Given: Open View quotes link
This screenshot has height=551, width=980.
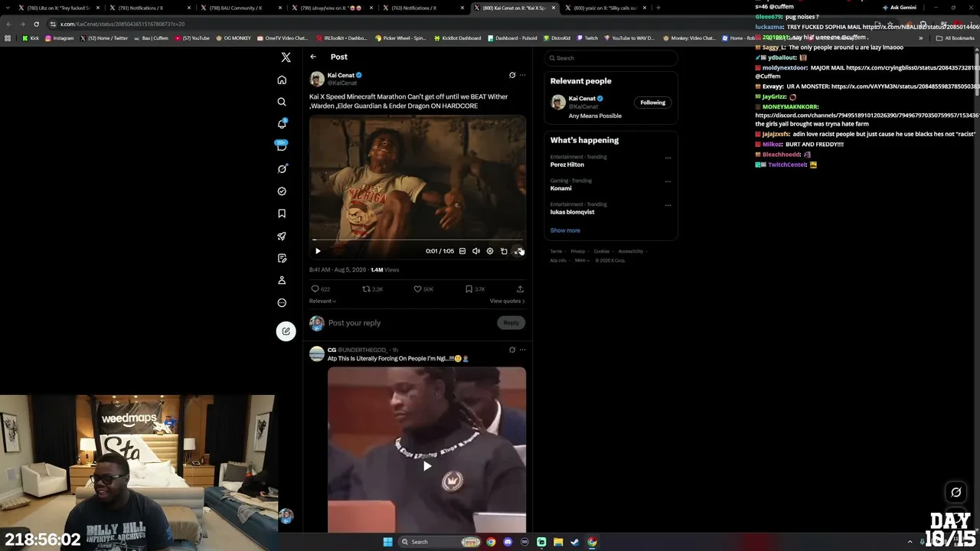Looking at the screenshot, I should tap(508, 301).
